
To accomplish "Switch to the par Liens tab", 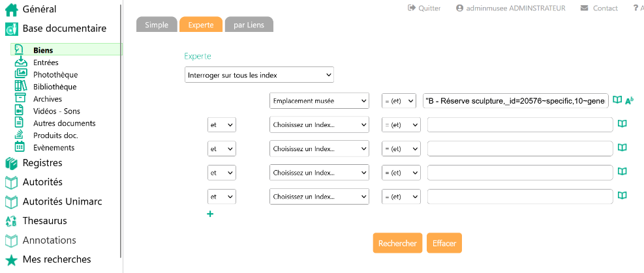I will click(x=249, y=25).
